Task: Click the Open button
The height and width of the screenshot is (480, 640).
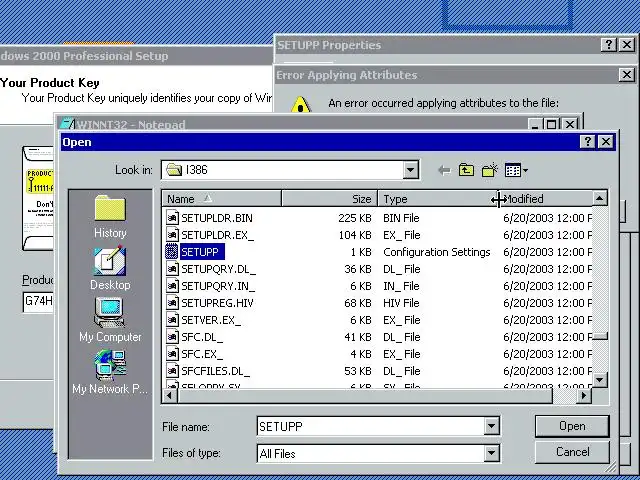Action: [572, 426]
